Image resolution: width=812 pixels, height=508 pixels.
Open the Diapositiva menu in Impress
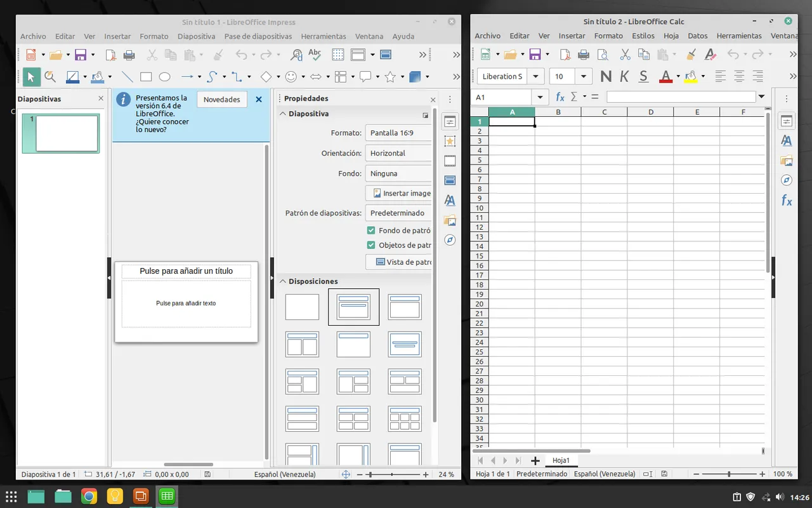pos(197,36)
